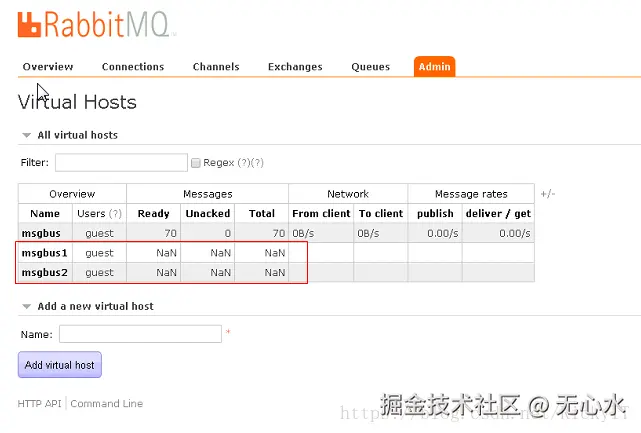The image size is (641, 433).
Task: Sort by publish rate column
Action: pos(435,213)
